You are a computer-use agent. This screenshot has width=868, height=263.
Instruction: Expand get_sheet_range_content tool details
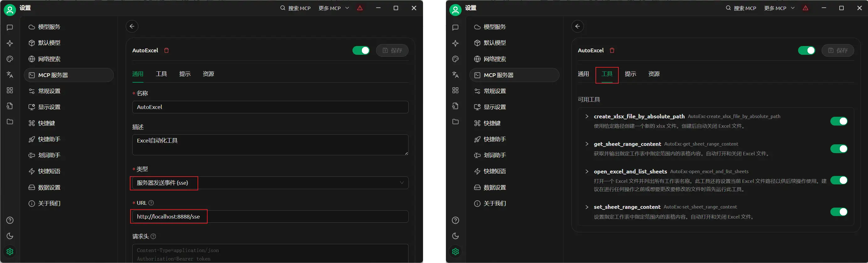(x=587, y=144)
